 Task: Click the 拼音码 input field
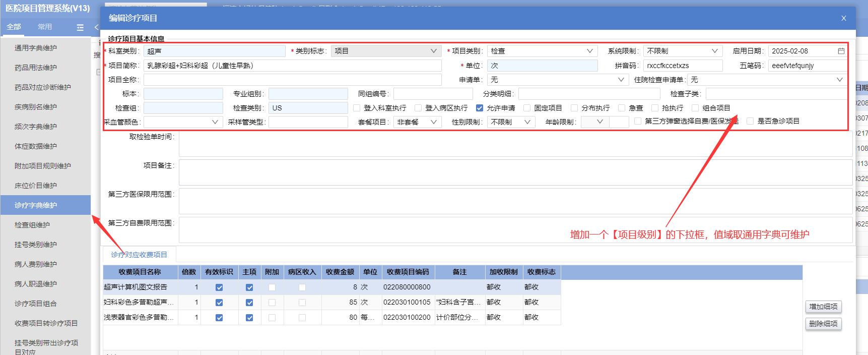(x=683, y=66)
